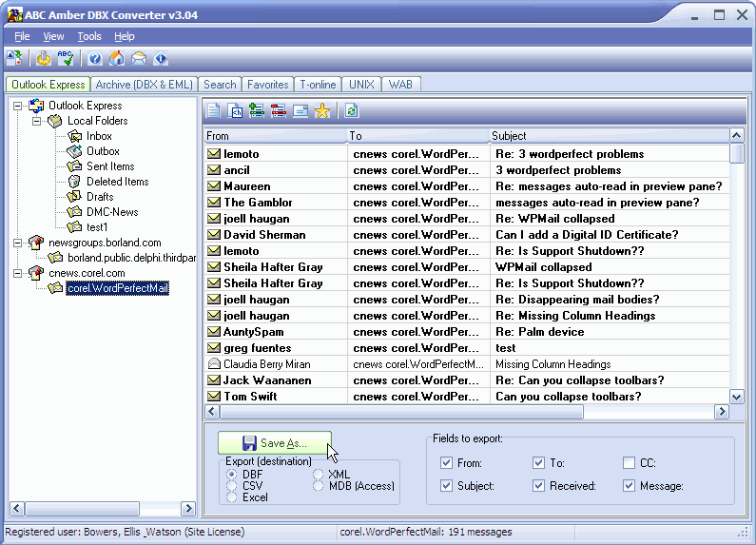Image resolution: width=756 pixels, height=545 pixels.
Task: Click the gold options stamp toolbar icon
Action: coord(44,58)
